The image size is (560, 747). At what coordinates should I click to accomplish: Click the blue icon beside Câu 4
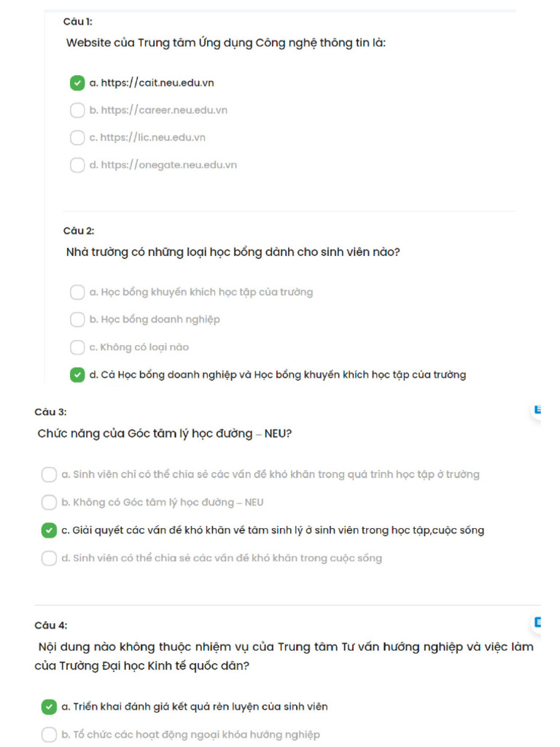coord(537,622)
